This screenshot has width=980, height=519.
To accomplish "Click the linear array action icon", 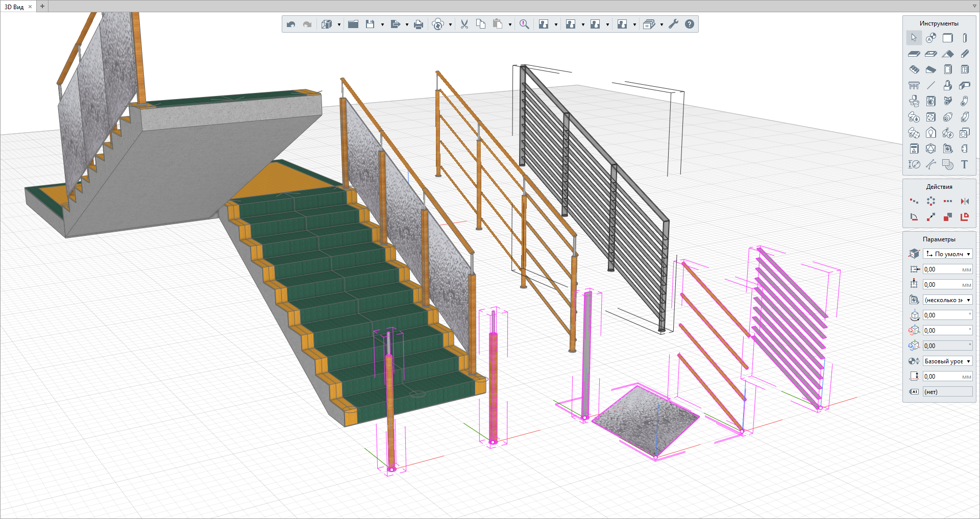I will point(948,201).
